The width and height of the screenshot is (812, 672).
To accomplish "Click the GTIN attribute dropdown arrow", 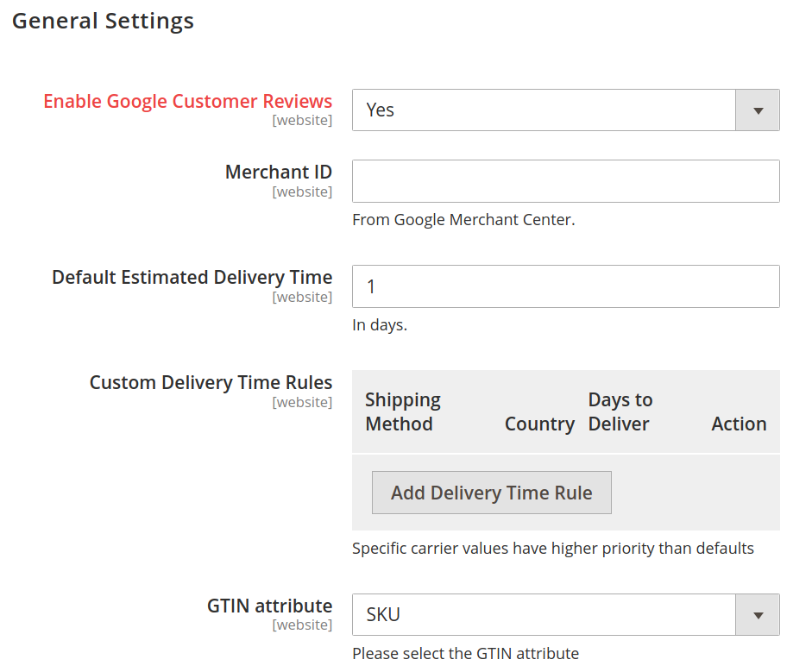I will click(758, 615).
